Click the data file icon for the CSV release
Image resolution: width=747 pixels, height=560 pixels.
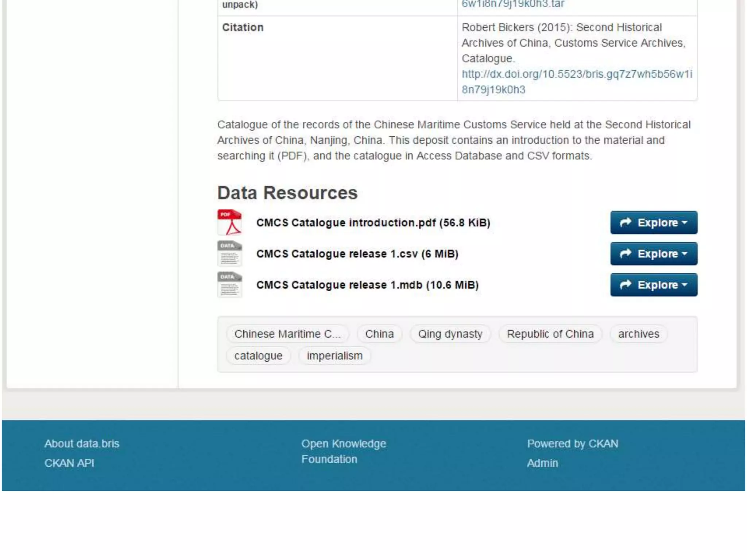(x=229, y=253)
